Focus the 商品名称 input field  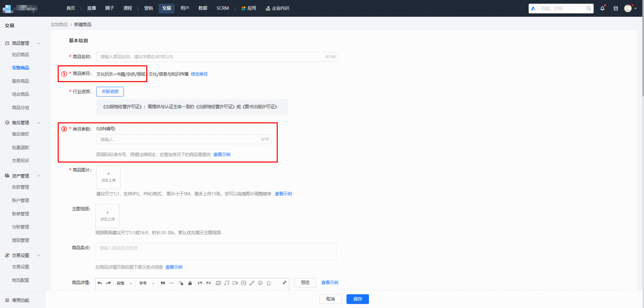click(217, 57)
